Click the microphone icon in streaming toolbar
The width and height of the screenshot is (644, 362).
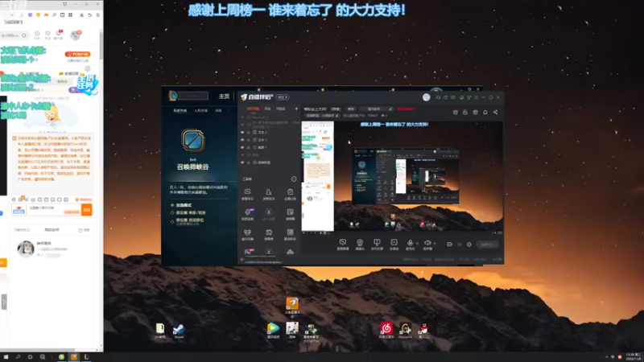pyautogui.click(x=410, y=244)
